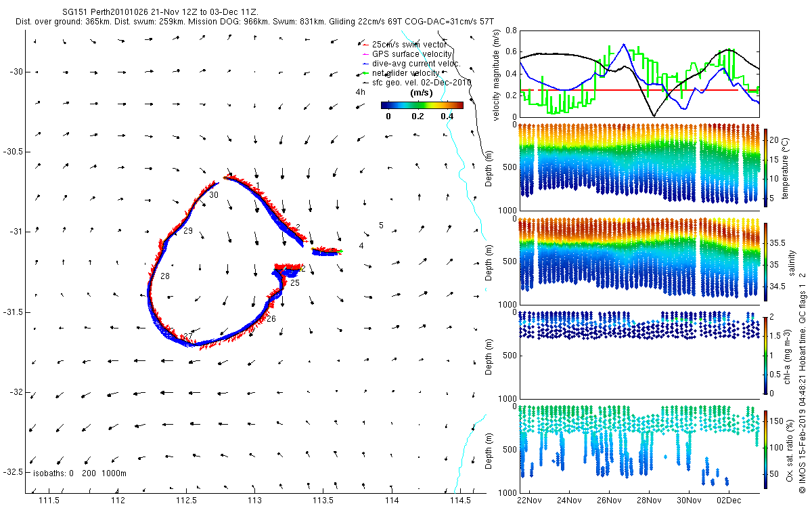Click the velocity (m/s) colorbar in legend
Viewport: 812px width, 508px height.
point(422,105)
